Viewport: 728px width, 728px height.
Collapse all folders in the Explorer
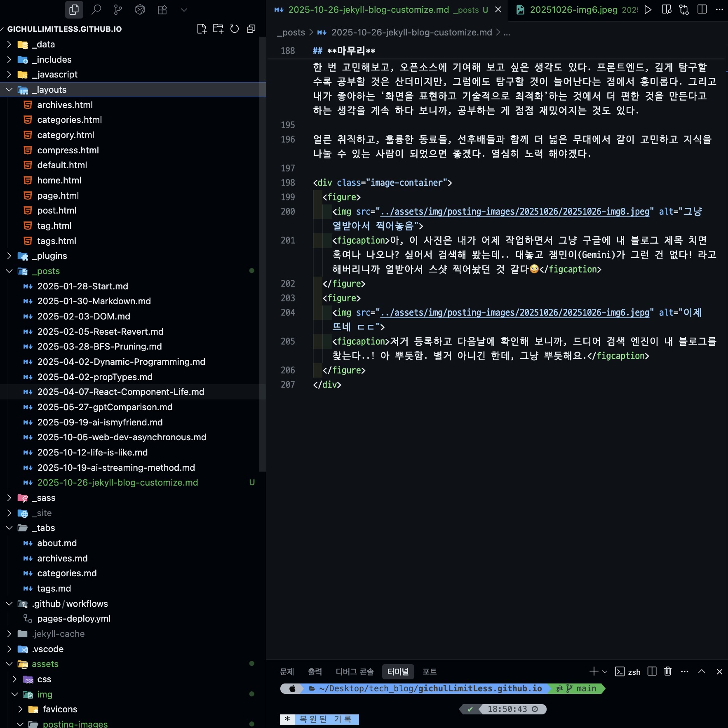[x=251, y=29]
